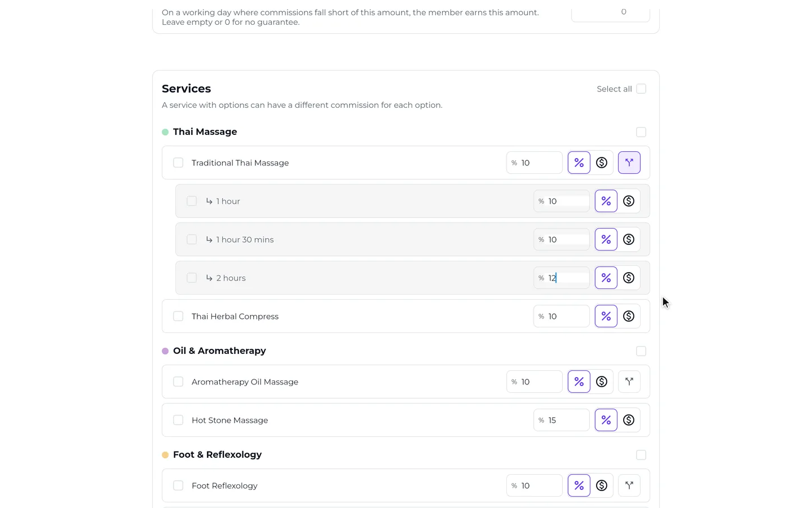Switch Thai Herbal Compress to percent commission
The image size is (812, 508).
(x=606, y=316)
